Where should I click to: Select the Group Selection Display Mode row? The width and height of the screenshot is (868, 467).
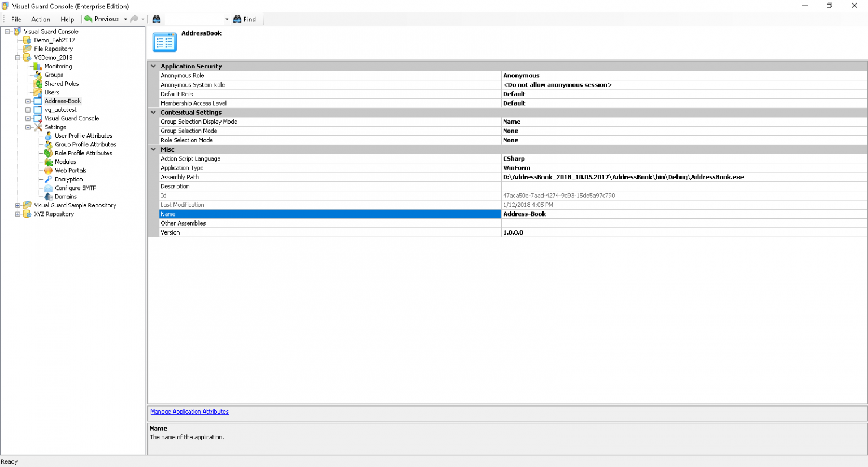pos(513,122)
